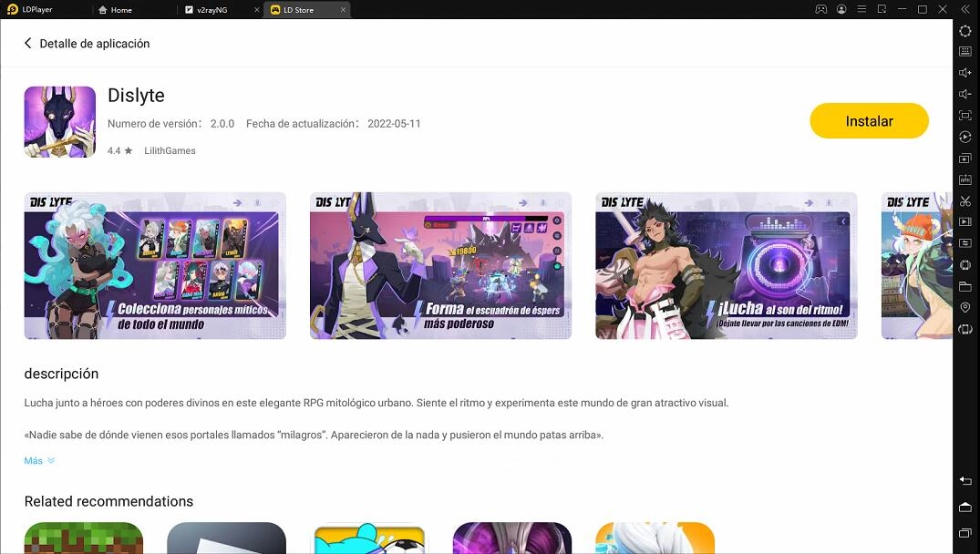Close the LD Store tab
The height and width of the screenshot is (554, 980).
343,10
